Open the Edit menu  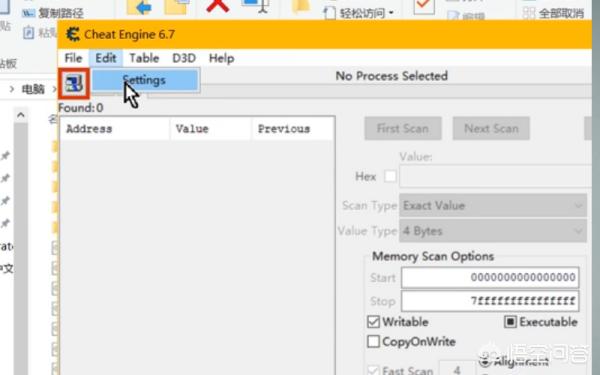point(106,58)
